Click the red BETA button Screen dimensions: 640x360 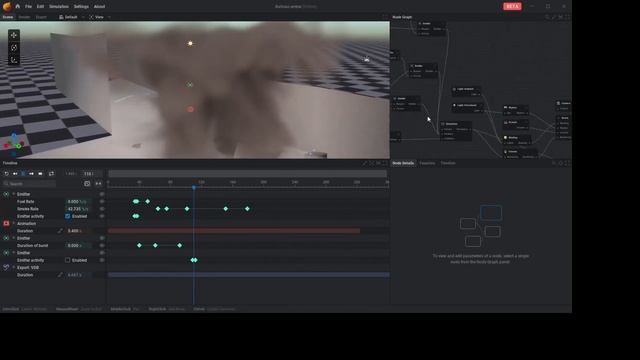coord(512,6)
